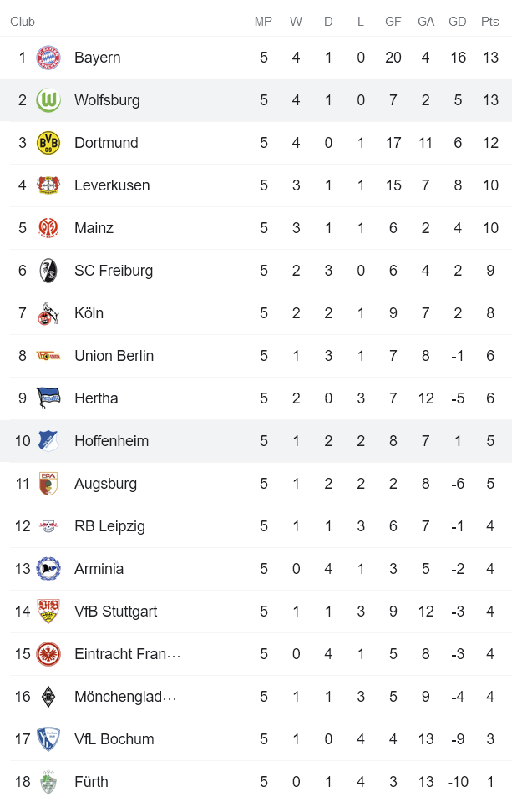Click the Wolfsburg club crest

[48, 100]
